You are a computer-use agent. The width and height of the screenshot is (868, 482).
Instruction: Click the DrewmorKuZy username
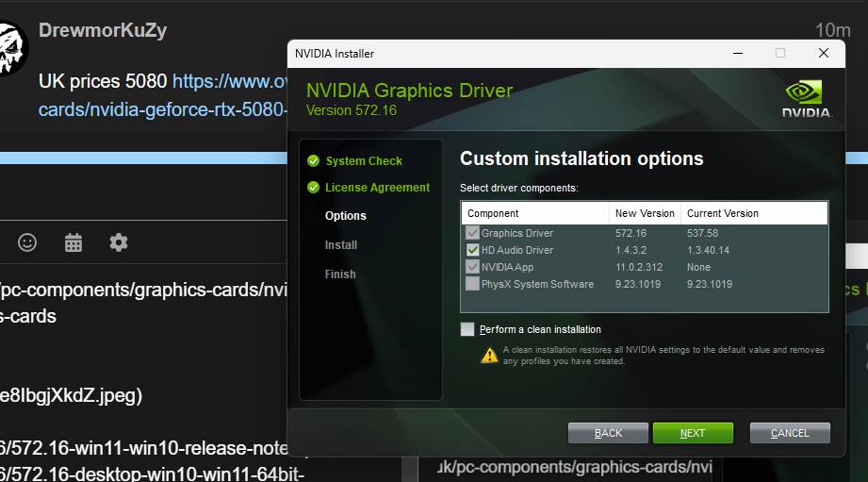103,30
